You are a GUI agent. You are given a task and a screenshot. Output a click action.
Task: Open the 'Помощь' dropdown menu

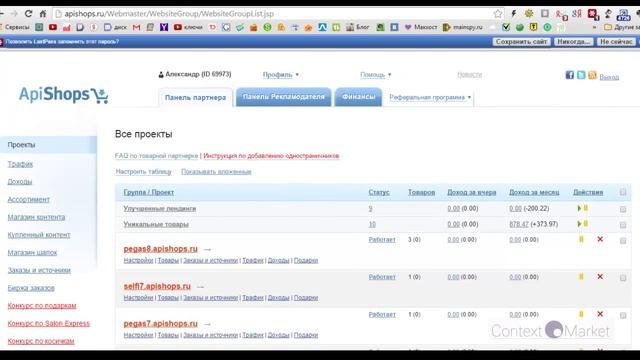click(376, 75)
